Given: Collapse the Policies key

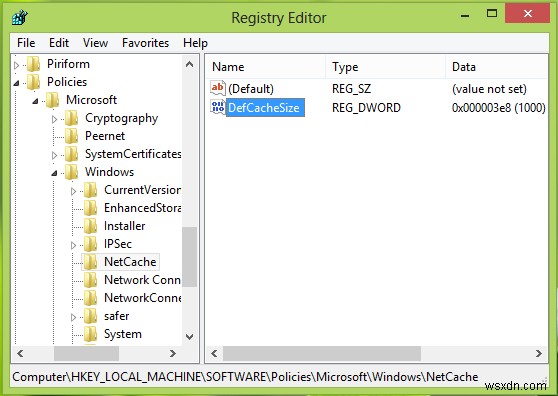Looking at the screenshot, I should 16,83.
